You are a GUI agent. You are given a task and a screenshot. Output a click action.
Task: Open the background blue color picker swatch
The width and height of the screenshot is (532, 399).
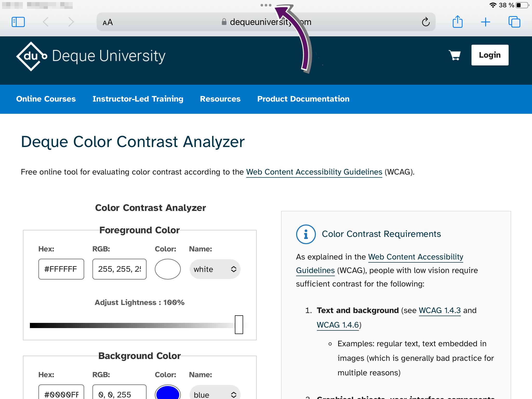tap(168, 392)
